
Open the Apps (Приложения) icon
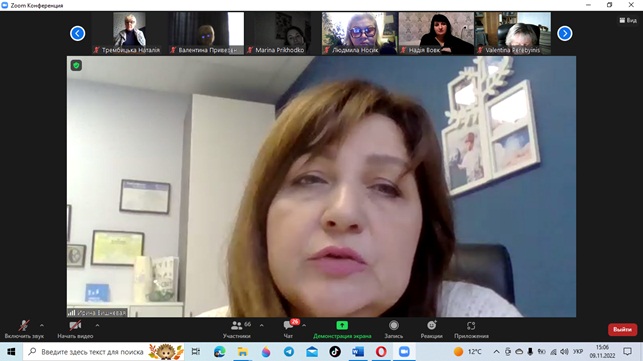pyautogui.click(x=471, y=325)
